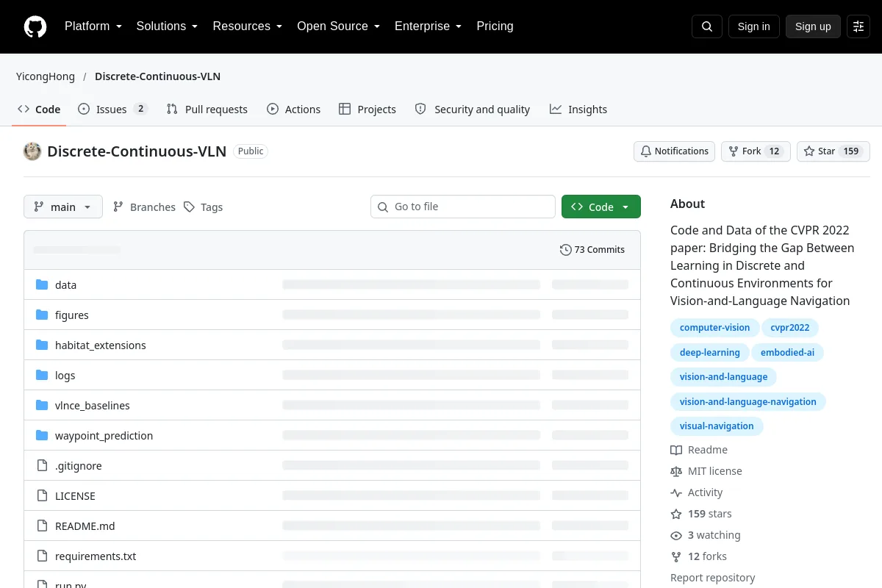
Task: Click the Sign in button
Action: tap(753, 26)
